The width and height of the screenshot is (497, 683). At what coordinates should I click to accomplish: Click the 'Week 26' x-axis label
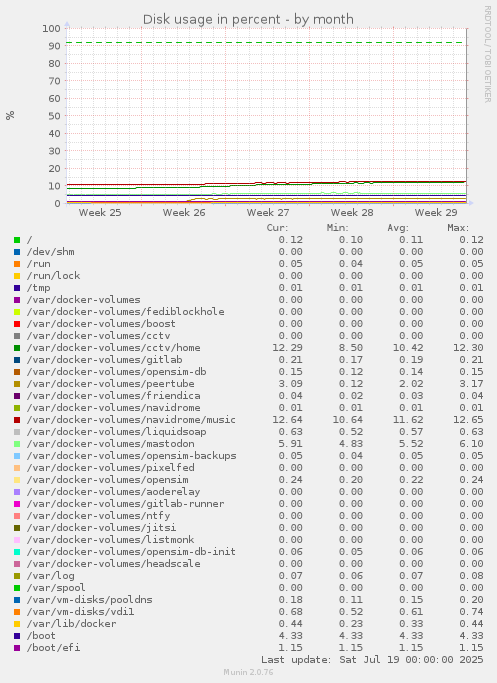click(x=184, y=213)
